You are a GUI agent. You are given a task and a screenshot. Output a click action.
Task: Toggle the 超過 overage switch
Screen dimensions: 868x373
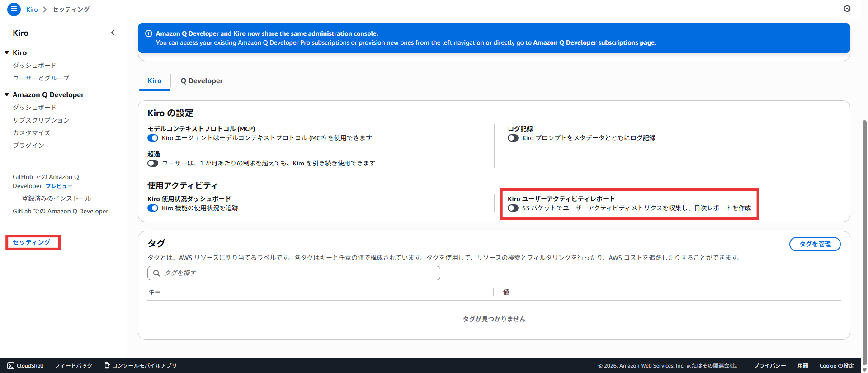[x=153, y=163]
